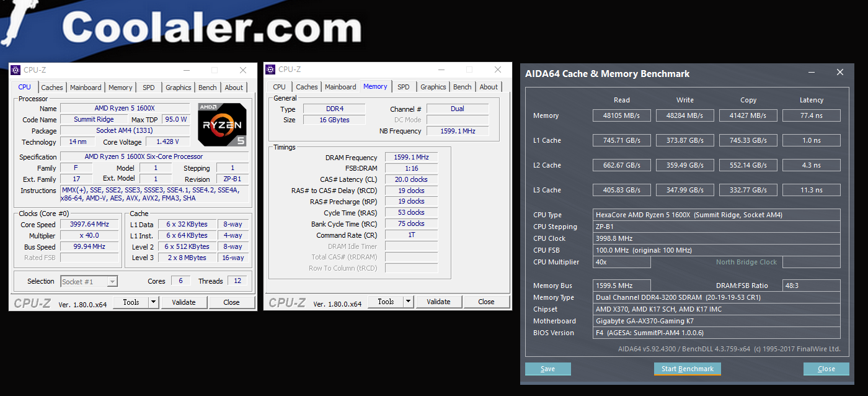Switch to Mainboard tab in left CPU-Z window
The height and width of the screenshot is (396, 868).
[x=86, y=88]
